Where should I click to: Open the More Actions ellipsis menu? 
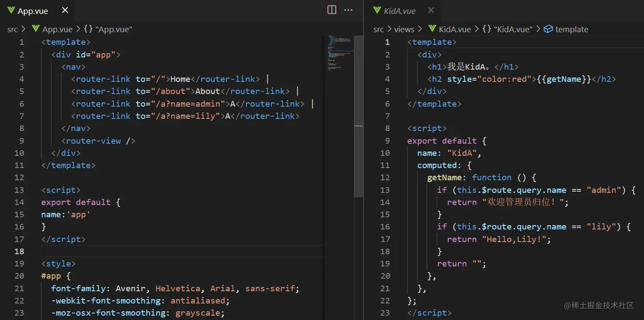[x=348, y=10]
